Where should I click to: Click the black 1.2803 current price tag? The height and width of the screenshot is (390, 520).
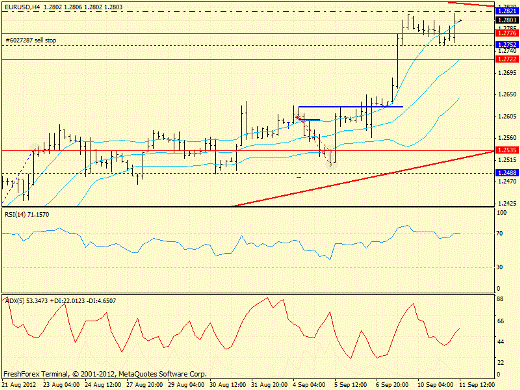tap(507, 20)
